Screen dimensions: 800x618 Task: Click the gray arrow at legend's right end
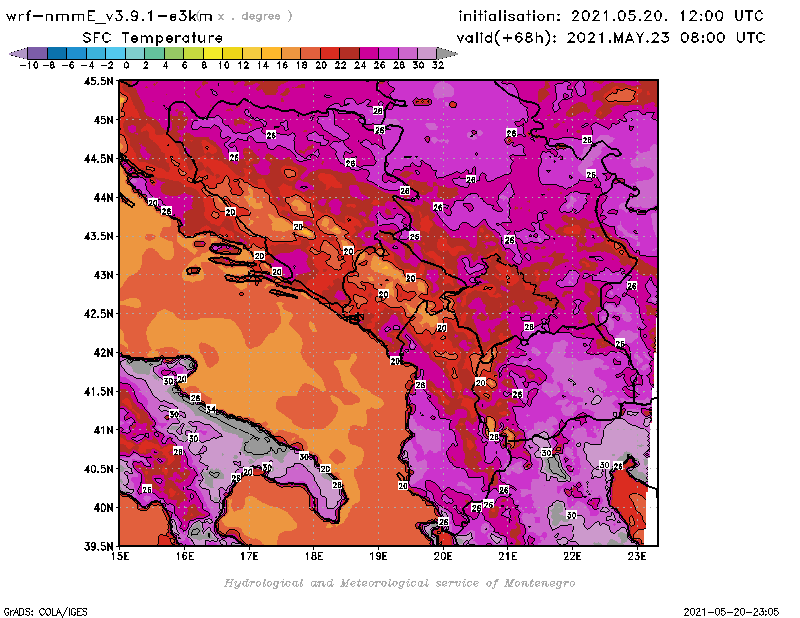click(x=447, y=54)
